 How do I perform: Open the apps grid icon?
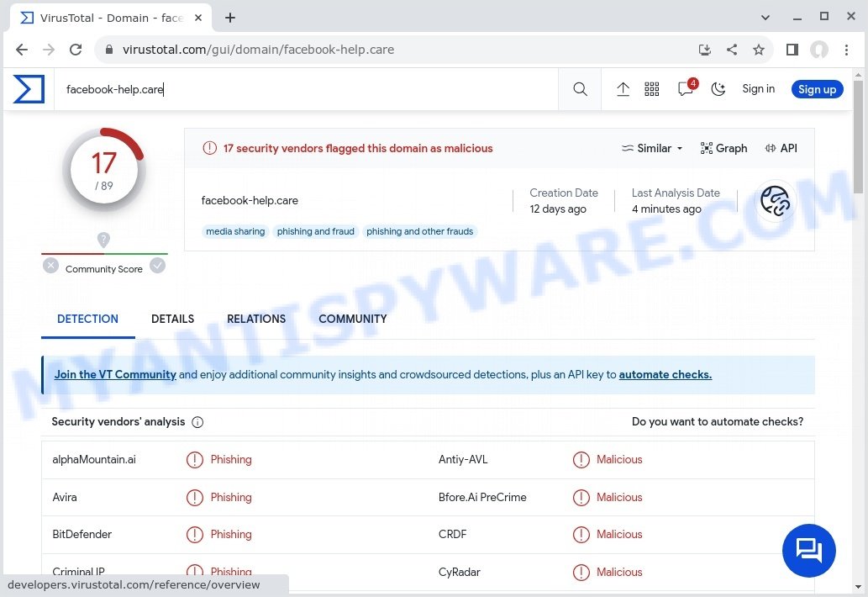click(x=651, y=89)
